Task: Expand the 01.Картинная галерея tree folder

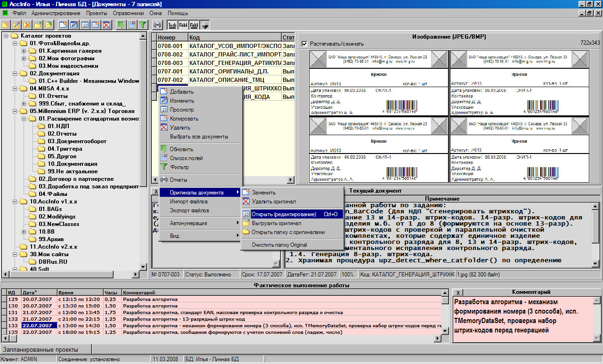Action: click(x=24, y=51)
